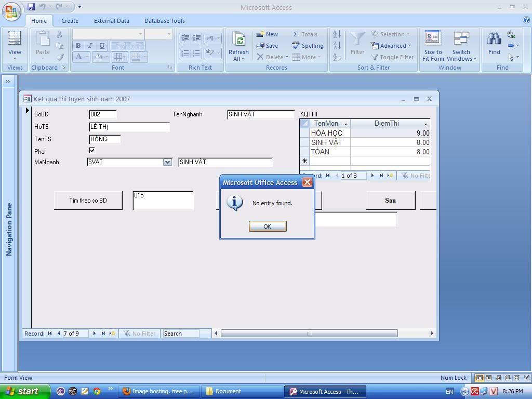Open the Create ribbon tab
The image size is (532, 399).
(70, 21)
